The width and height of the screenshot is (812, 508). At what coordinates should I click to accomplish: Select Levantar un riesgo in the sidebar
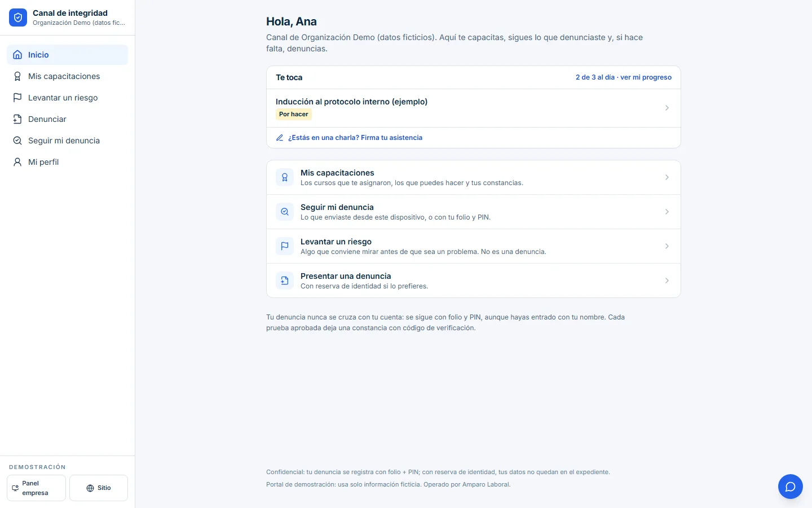pos(68,98)
